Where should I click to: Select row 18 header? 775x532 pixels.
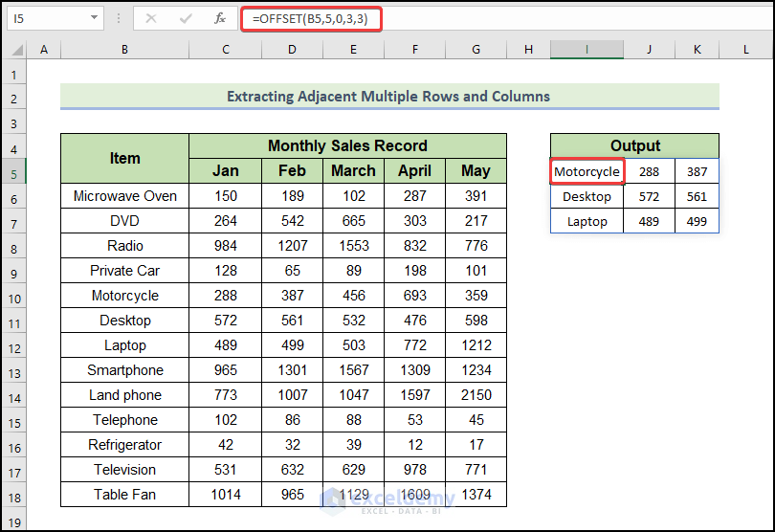click(x=13, y=495)
